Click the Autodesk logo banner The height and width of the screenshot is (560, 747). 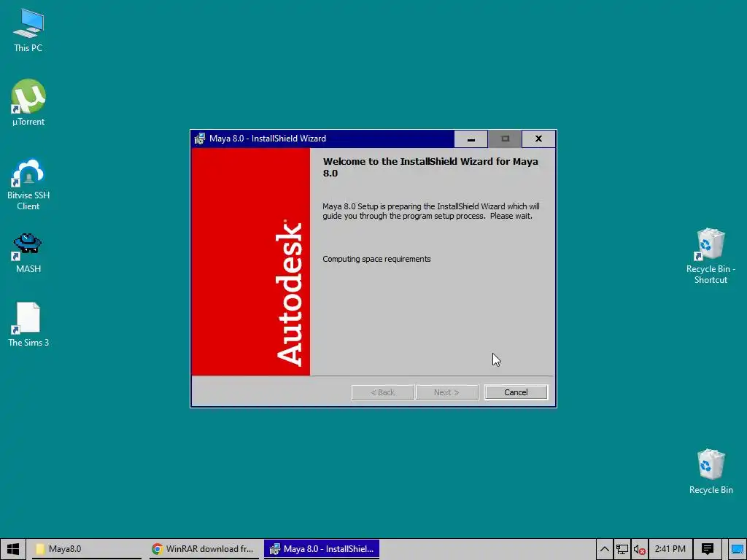[x=251, y=262]
